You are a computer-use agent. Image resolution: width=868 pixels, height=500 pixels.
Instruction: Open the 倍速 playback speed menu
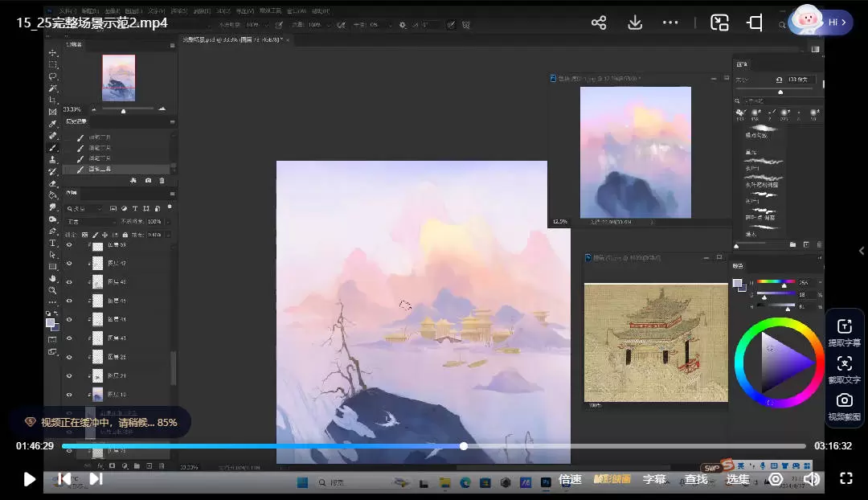[x=570, y=479]
